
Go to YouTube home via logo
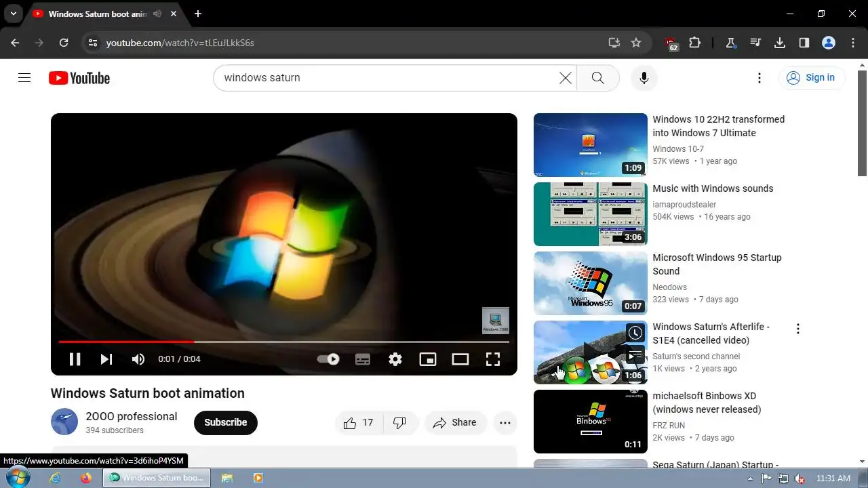79,78
